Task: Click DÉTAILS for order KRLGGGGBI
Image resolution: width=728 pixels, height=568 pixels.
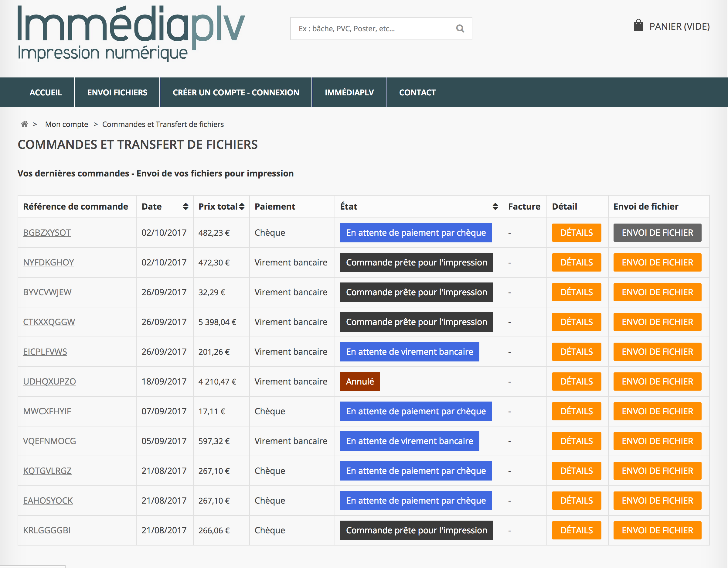Action: [576, 530]
